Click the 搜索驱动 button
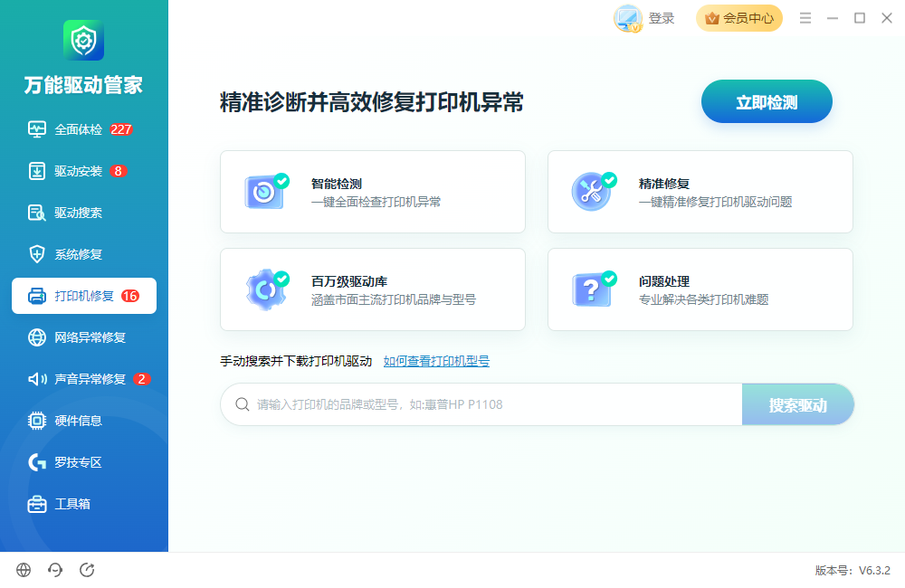Viewport: 905px width, 588px height. click(x=797, y=405)
